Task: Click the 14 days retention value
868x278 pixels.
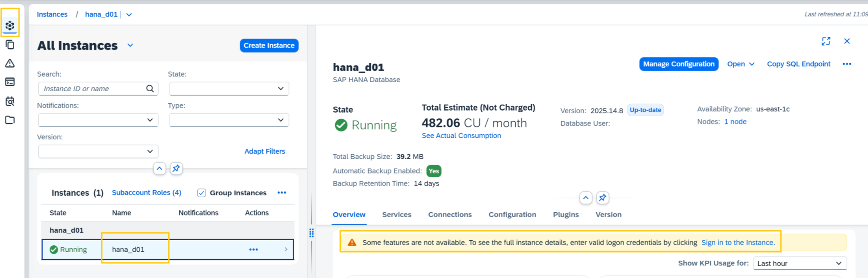Action: click(426, 184)
